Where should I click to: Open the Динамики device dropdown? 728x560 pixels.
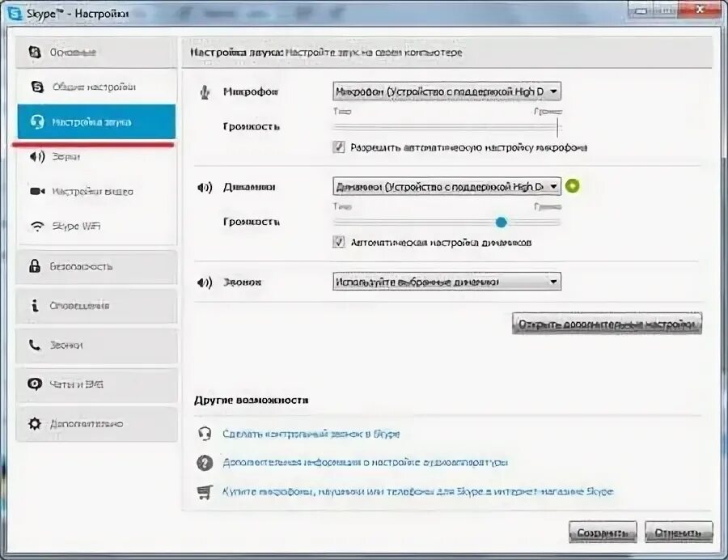(x=447, y=187)
